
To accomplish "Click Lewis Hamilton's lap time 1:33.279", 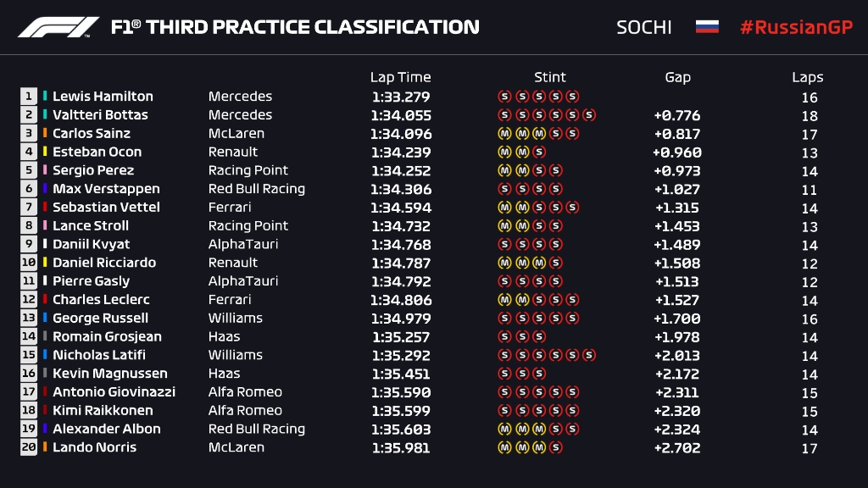I will point(401,97).
